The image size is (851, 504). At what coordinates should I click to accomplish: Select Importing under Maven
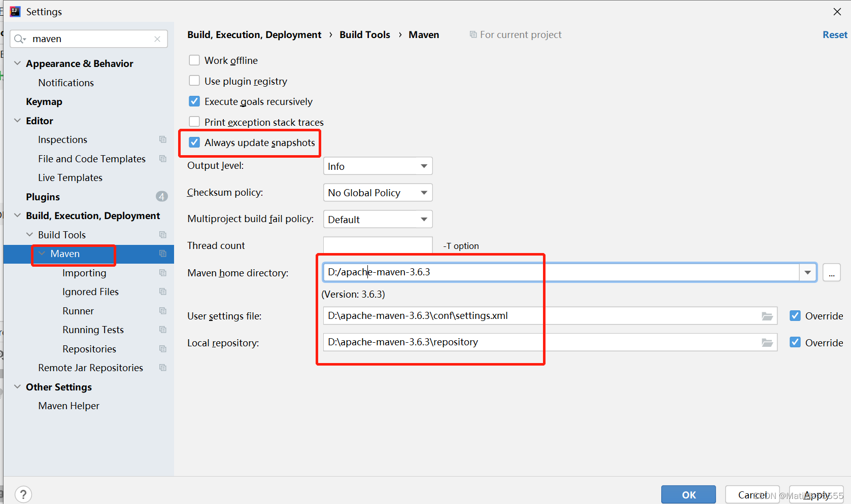(84, 273)
